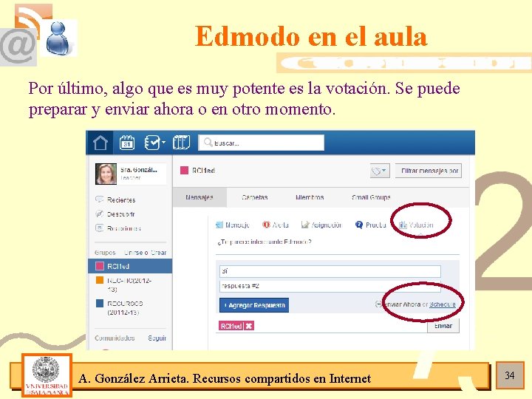Select the orange REC-TIC(2012-13) group
532x399 pixels.
(129, 284)
